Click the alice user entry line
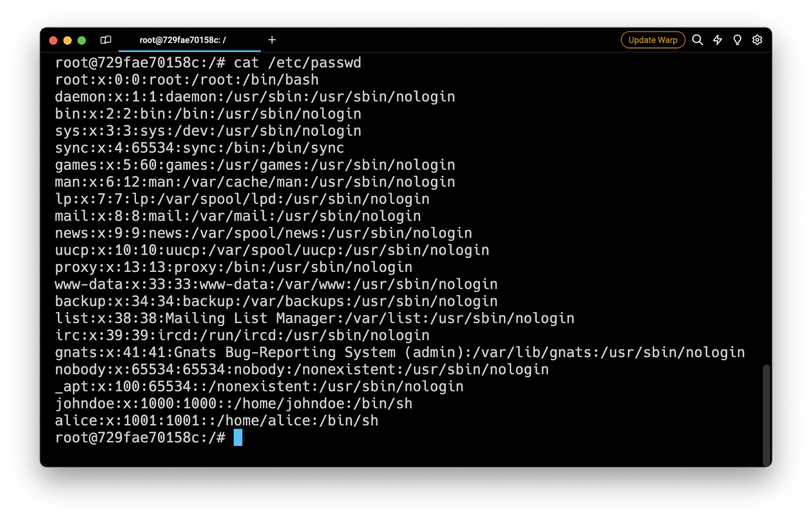Viewport: 812px width, 520px height. click(216, 421)
